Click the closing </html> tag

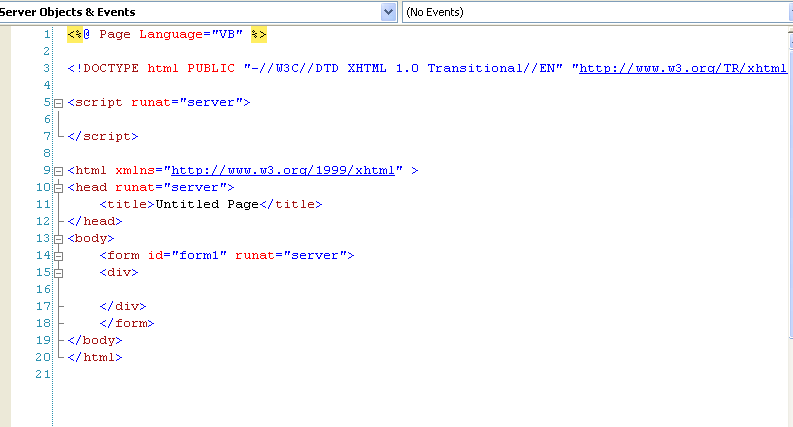click(x=95, y=357)
